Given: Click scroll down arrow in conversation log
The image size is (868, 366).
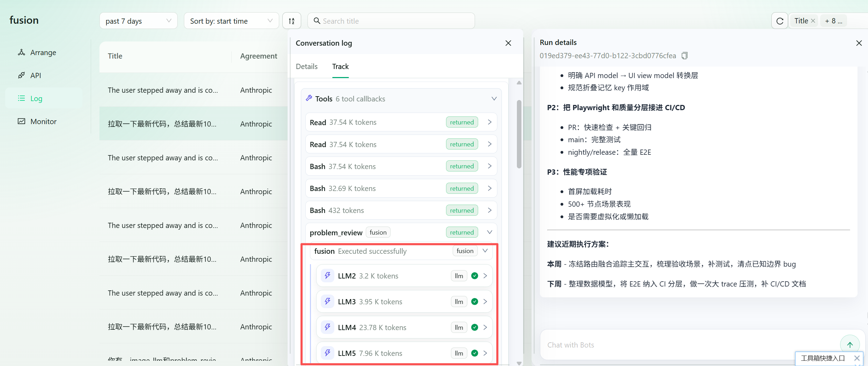Looking at the screenshot, I should [519, 363].
